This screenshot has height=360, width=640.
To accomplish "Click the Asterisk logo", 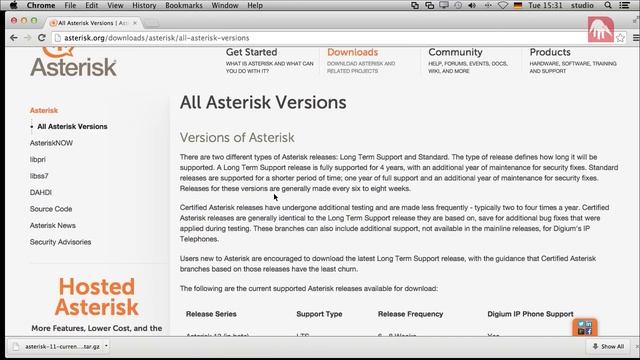I will click(x=73, y=62).
